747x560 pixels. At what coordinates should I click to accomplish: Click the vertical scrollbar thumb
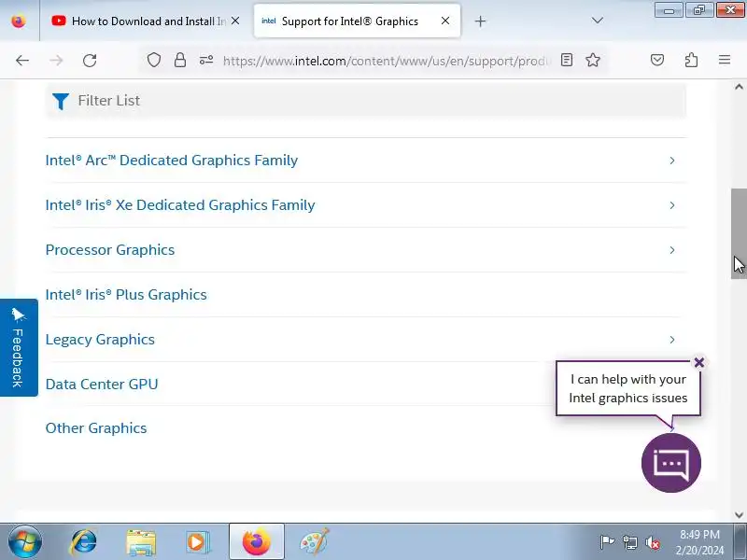click(x=739, y=233)
